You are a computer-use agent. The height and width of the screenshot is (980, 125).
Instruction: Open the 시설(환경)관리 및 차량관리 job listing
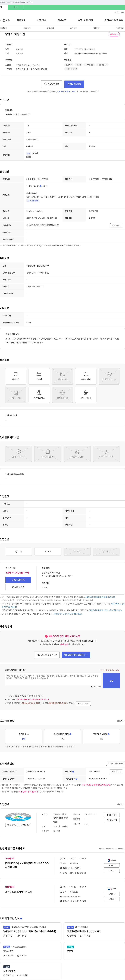point(27,865)
